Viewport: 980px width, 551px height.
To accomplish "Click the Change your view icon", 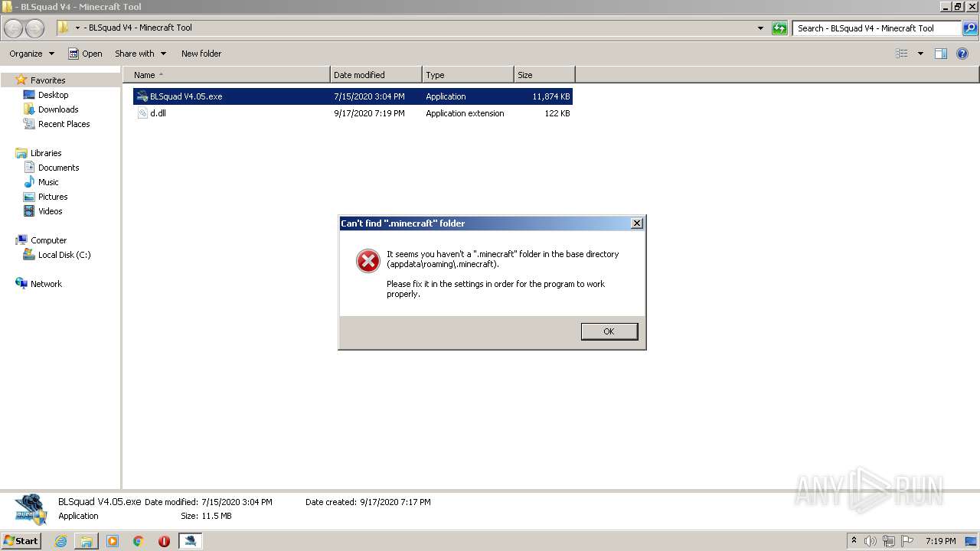I will [x=902, y=54].
